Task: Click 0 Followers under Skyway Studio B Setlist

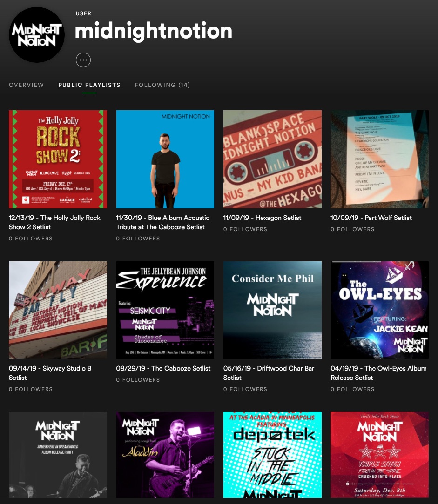Action: coord(31,389)
